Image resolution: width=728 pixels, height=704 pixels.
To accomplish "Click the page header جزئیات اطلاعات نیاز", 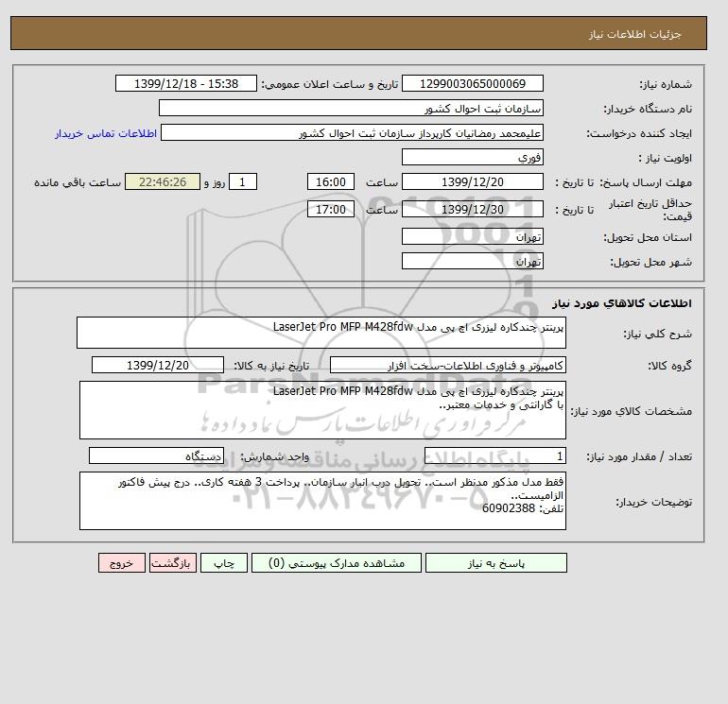I will (x=634, y=34).
